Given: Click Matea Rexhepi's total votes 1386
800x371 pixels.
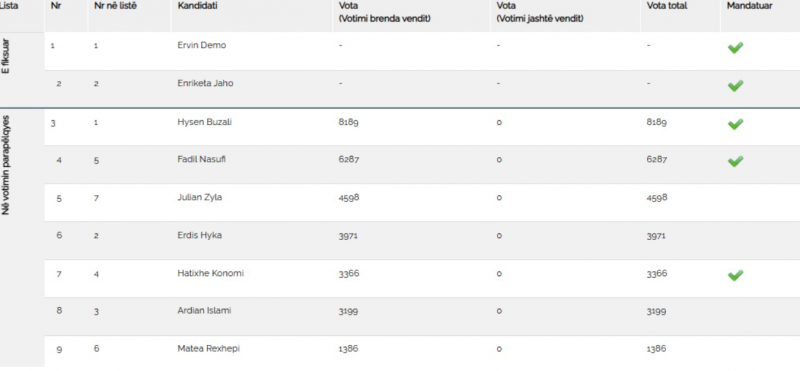Looking at the screenshot, I should (656, 349).
